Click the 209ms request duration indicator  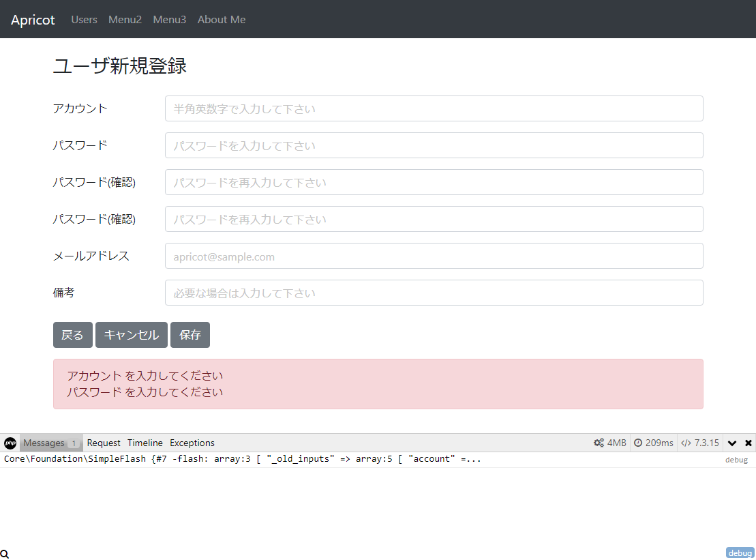(653, 443)
